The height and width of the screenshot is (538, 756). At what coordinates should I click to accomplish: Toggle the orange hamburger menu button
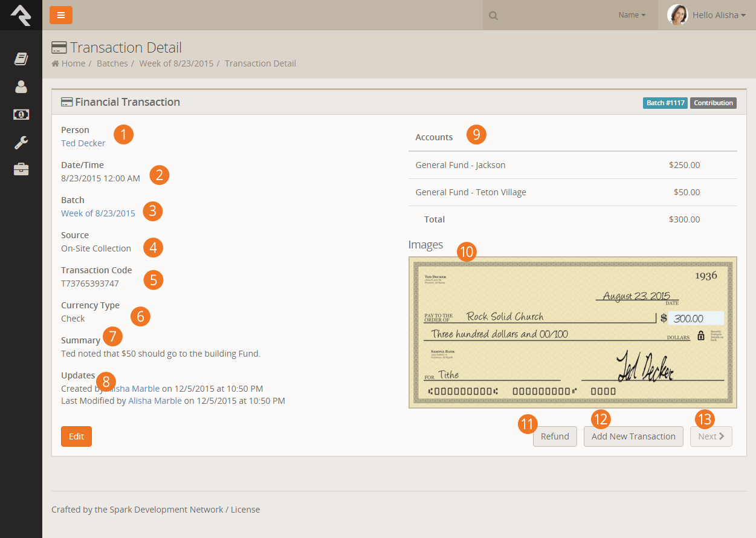tap(61, 15)
